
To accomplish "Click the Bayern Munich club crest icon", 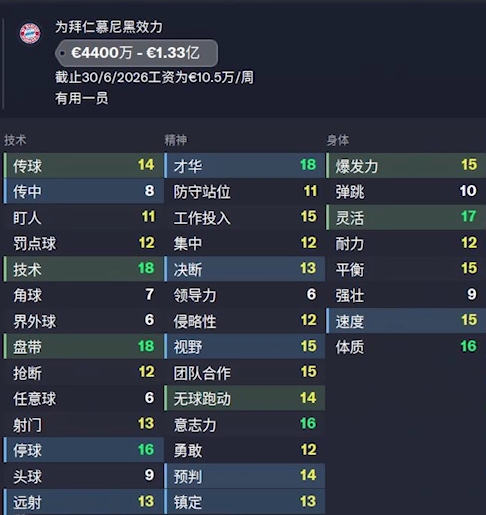I will 30,33.
